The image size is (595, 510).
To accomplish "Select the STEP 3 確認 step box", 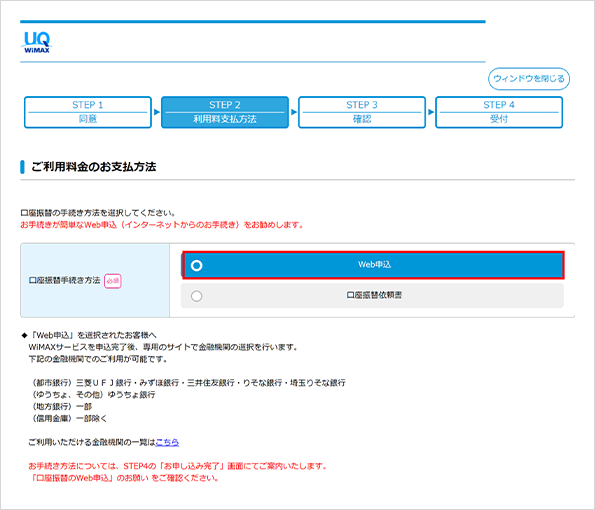I will [x=362, y=112].
